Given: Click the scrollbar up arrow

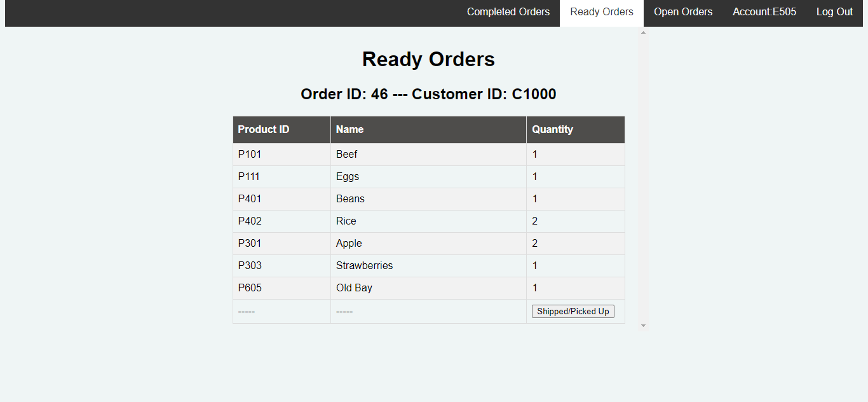Looking at the screenshot, I should 643,32.
